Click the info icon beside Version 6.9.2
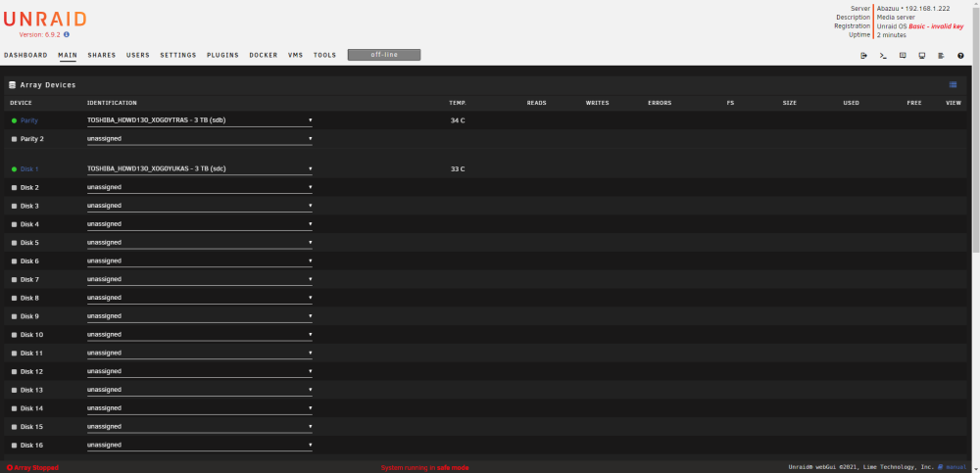Image resolution: width=980 pixels, height=473 pixels. 67,35
